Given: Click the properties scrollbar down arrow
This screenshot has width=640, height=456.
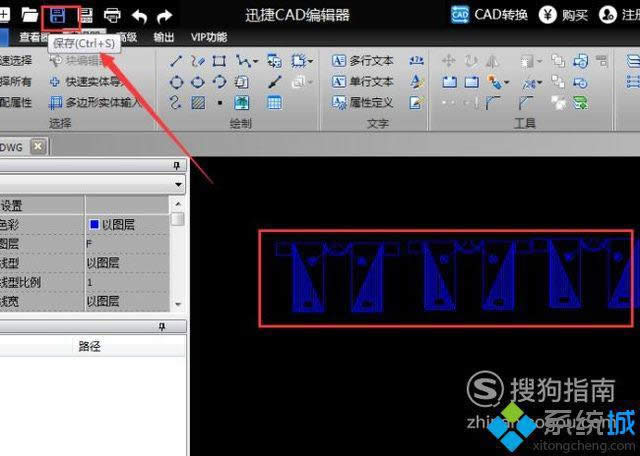Looking at the screenshot, I should click(x=178, y=304).
